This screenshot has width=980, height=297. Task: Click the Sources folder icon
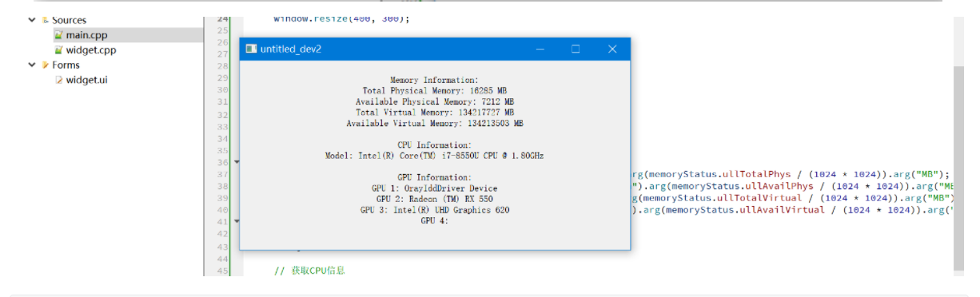45,20
